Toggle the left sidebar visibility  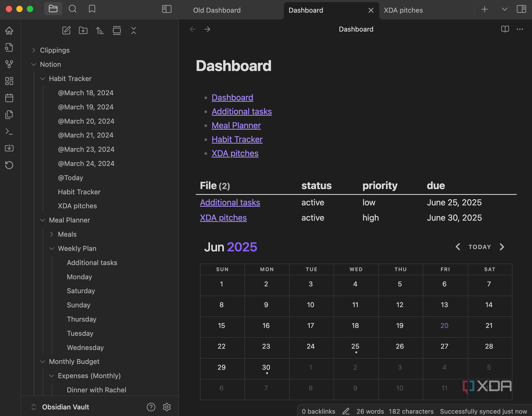point(167,9)
